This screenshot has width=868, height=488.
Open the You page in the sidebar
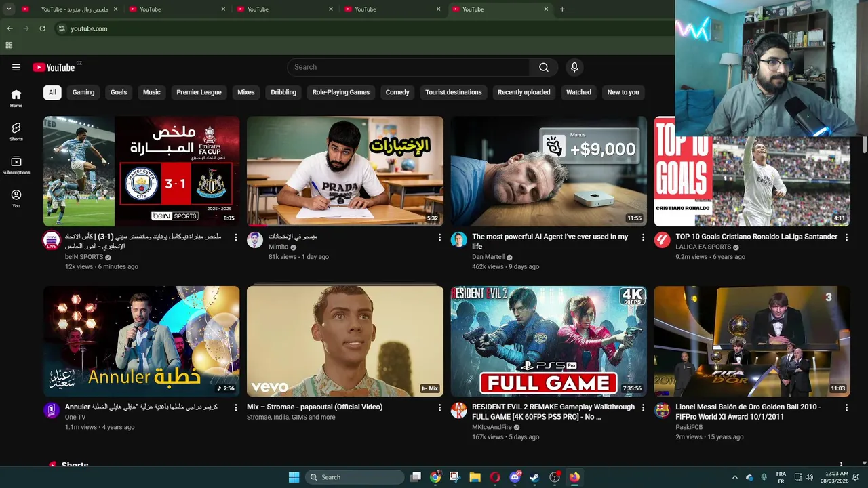point(16,199)
